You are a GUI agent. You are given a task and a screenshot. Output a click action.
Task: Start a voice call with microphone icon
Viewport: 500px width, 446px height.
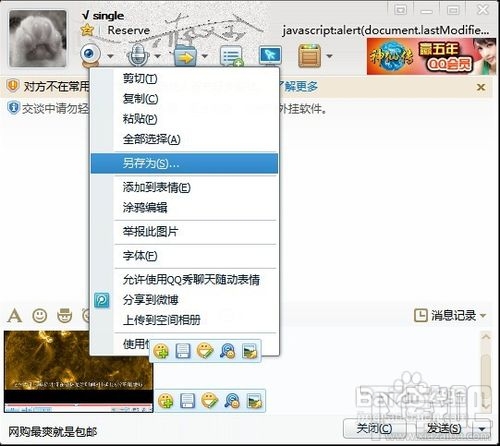point(138,55)
